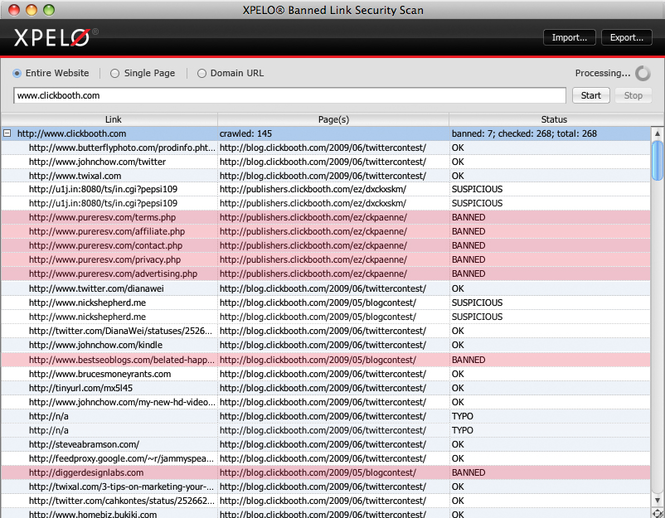Viewport: 665px width, 518px height.
Task: Select the Single Page radio button
Action: pos(115,73)
